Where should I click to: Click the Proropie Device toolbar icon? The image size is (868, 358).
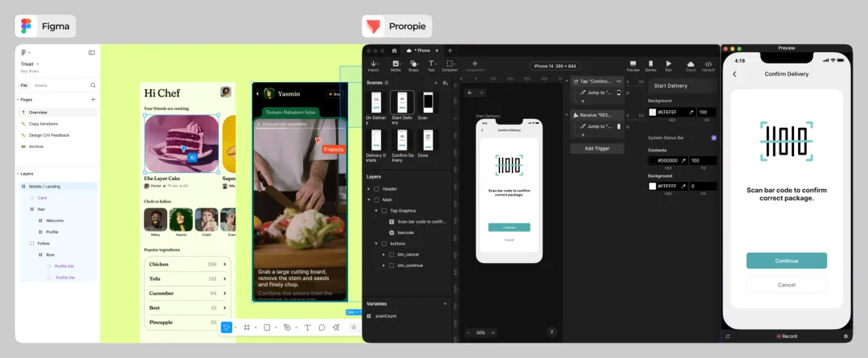650,66
